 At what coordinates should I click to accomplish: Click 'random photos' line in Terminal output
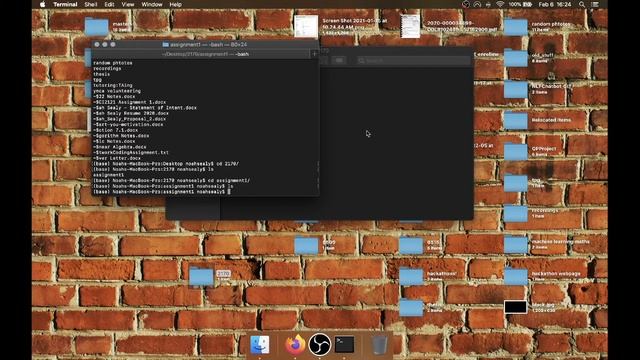[113, 63]
